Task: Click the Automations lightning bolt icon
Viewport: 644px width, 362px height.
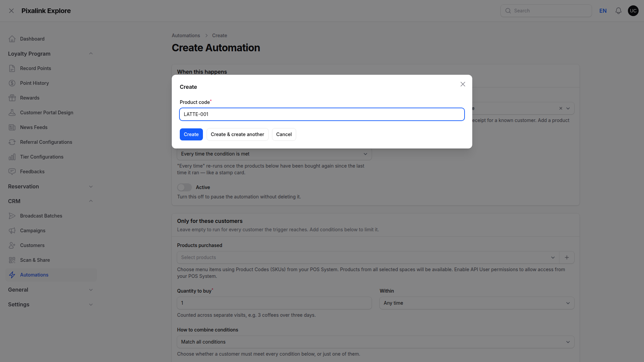Action: [x=12, y=275]
